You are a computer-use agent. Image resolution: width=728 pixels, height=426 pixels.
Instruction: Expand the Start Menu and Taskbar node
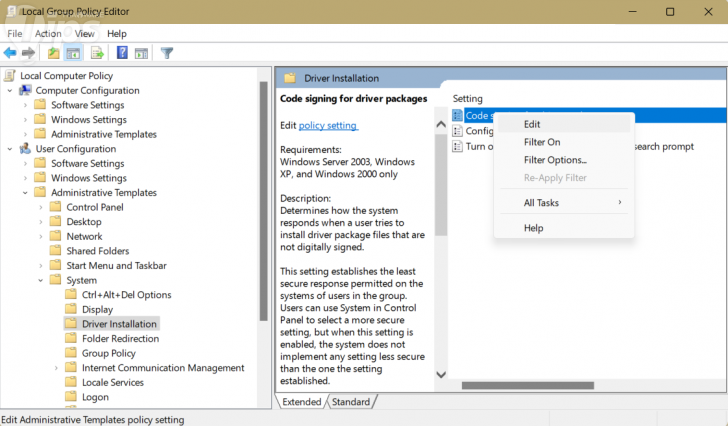pos(41,266)
